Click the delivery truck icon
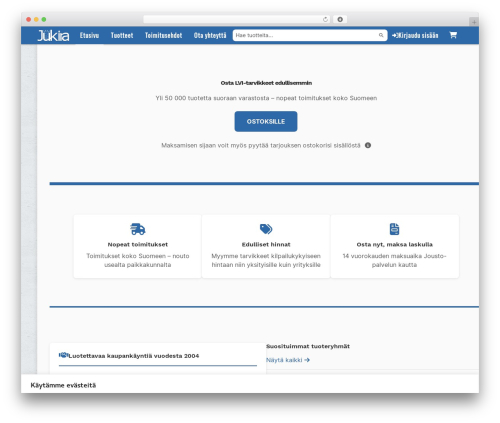Screen dimensions: 500x423 click(138, 229)
